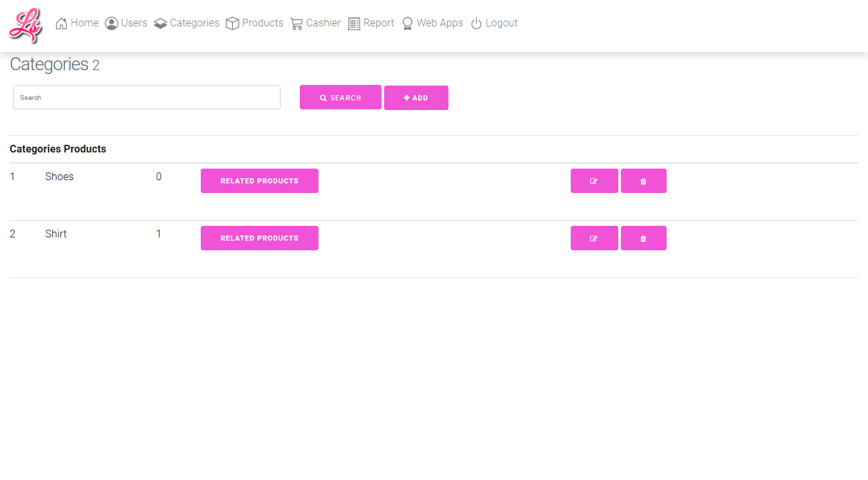Click the power icon beside Logout
This screenshot has height=480, width=868.
[476, 24]
